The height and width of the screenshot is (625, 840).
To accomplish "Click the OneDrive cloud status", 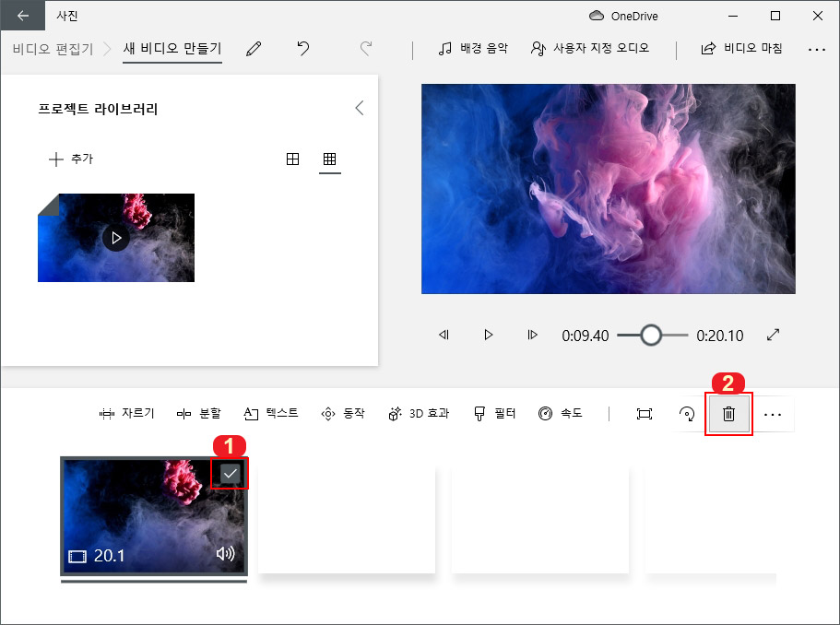I will pyautogui.click(x=623, y=16).
